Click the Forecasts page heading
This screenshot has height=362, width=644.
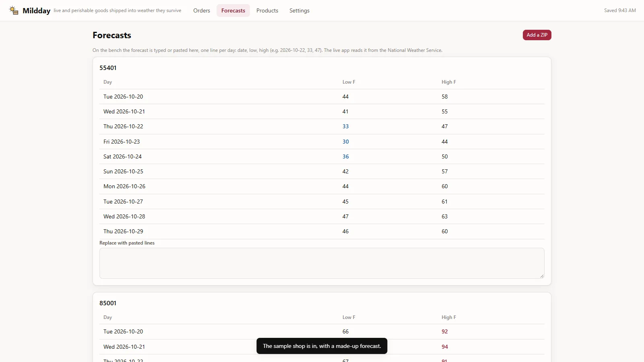tap(112, 35)
